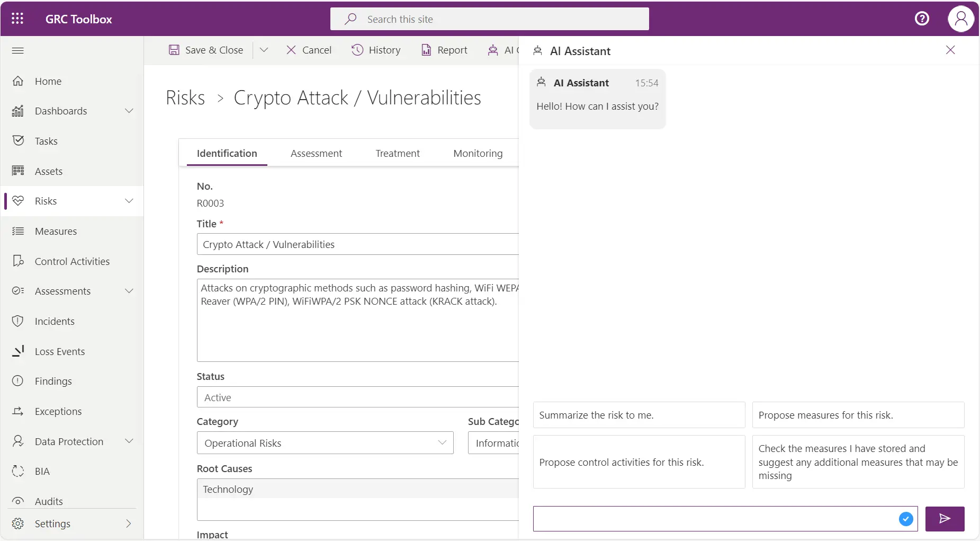The width and height of the screenshot is (980, 541).
Task: Expand the Dashboards menu chevron
Action: click(x=129, y=111)
